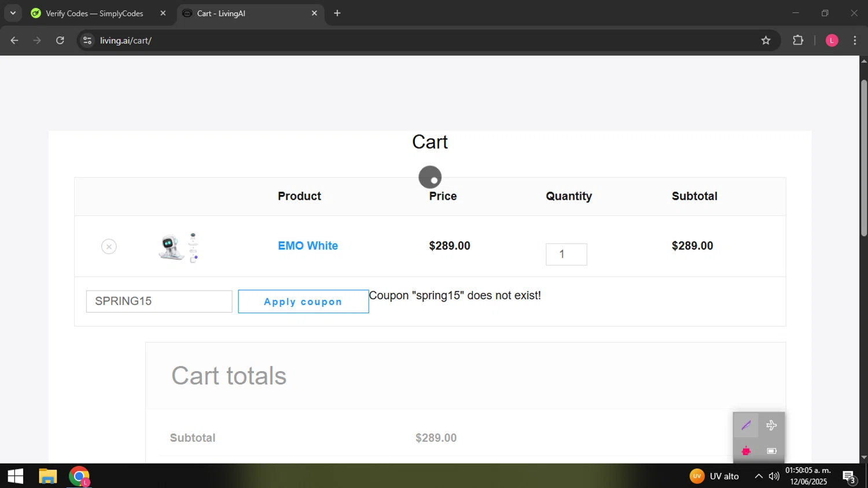Go back to the previous page

click(14, 41)
